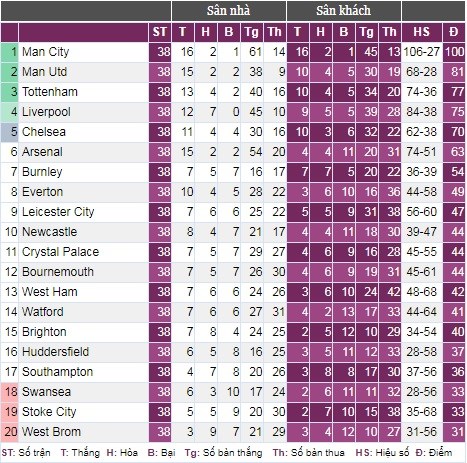Click the red rank 18 position cell
The width and height of the screenshot is (467, 463).
pos(10,392)
